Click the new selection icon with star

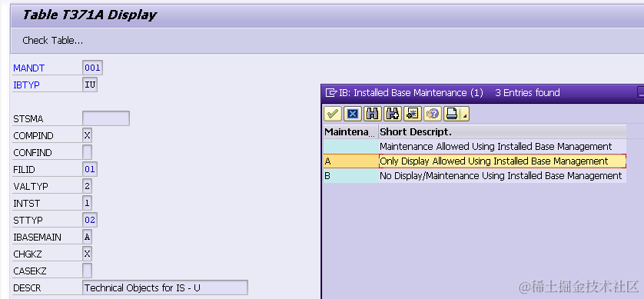413,114
